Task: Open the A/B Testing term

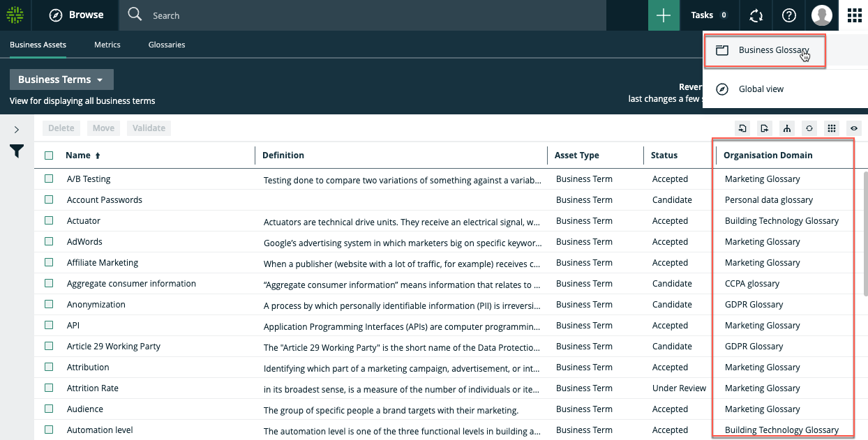Action: [89, 179]
